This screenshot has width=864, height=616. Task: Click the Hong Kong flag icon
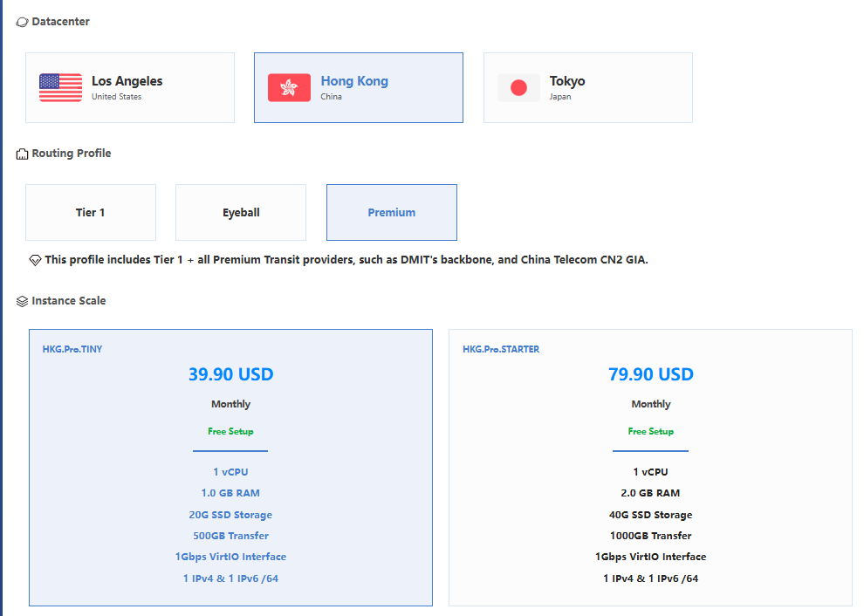coord(289,88)
